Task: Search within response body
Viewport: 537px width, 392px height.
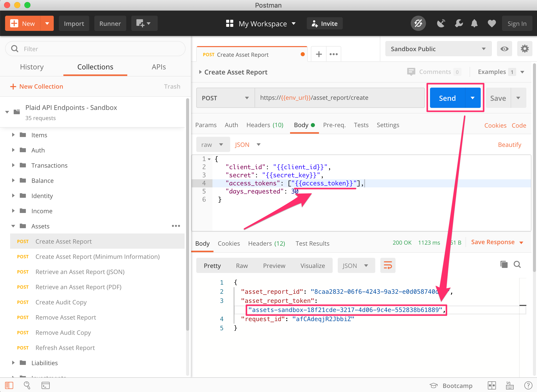Action: pyautogui.click(x=517, y=265)
